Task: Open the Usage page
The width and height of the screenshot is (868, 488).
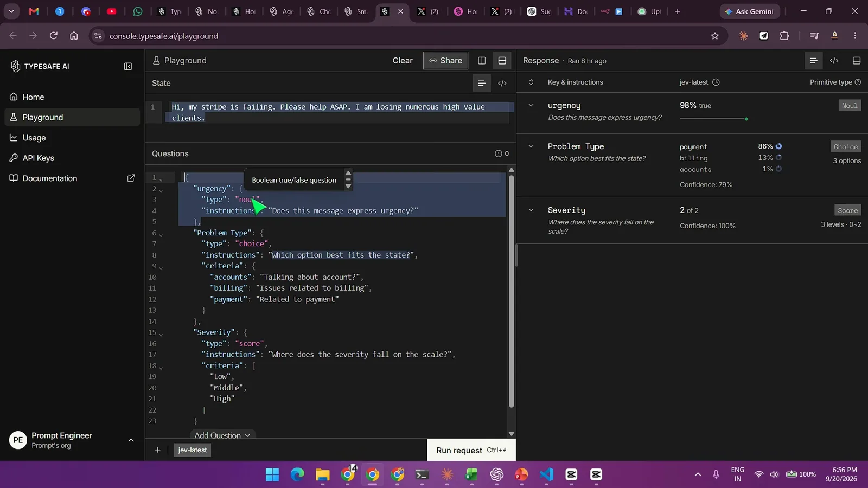Action: click(72, 138)
